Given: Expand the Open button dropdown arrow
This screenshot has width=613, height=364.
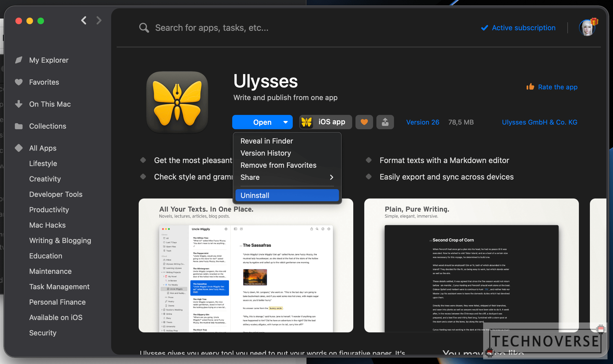Looking at the screenshot, I should click(286, 122).
